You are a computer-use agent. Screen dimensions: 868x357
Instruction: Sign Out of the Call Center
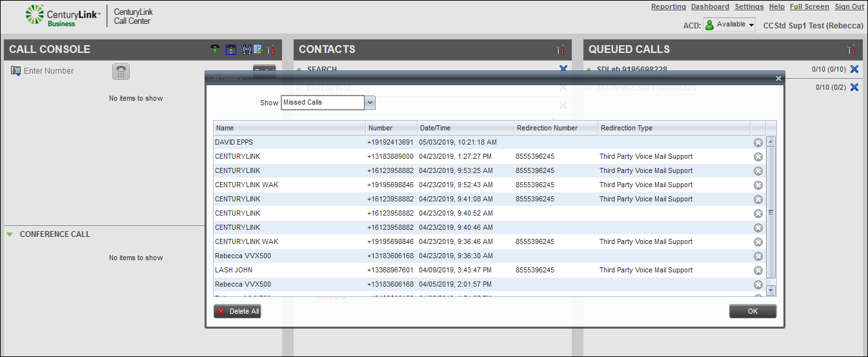(x=849, y=6)
